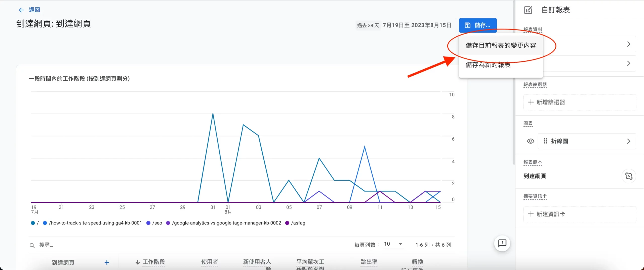Select the /asfag legend entry
Screen dimensions: 644x270
point(295,223)
